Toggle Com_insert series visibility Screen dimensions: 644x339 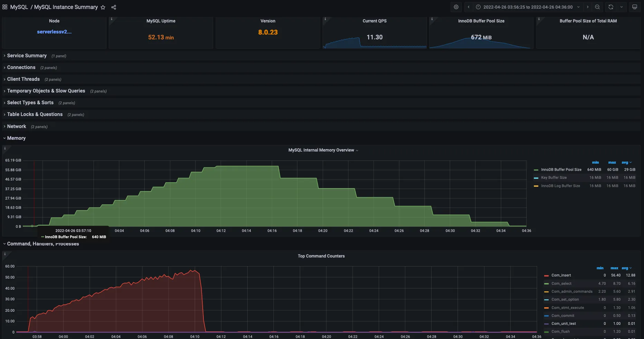pyautogui.click(x=561, y=275)
